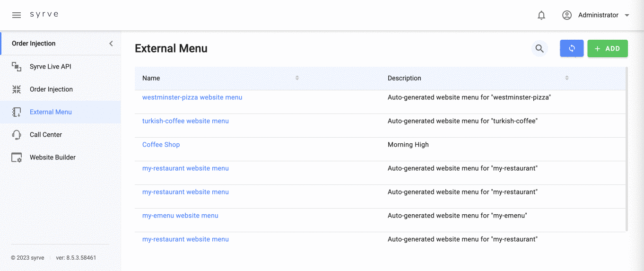Expand the Administrator dropdown arrow
The height and width of the screenshot is (271, 644).
627,15
